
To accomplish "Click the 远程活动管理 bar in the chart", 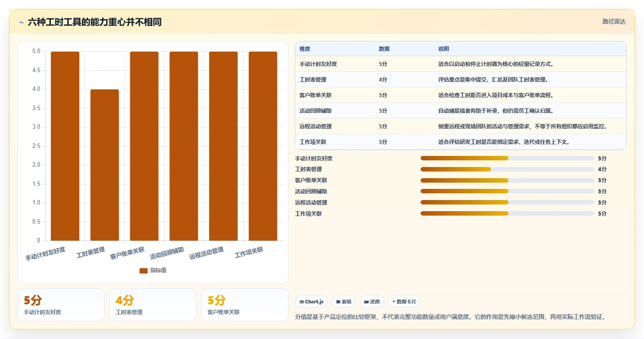I will coord(223,146).
